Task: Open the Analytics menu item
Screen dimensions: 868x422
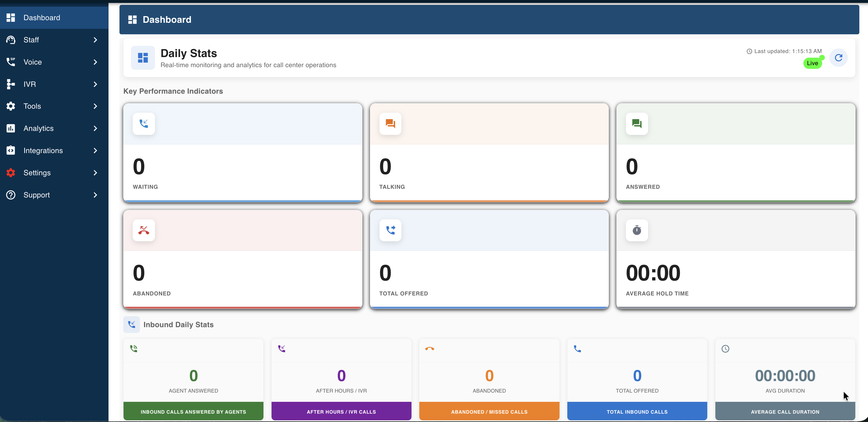Action: (x=54, y=128)
